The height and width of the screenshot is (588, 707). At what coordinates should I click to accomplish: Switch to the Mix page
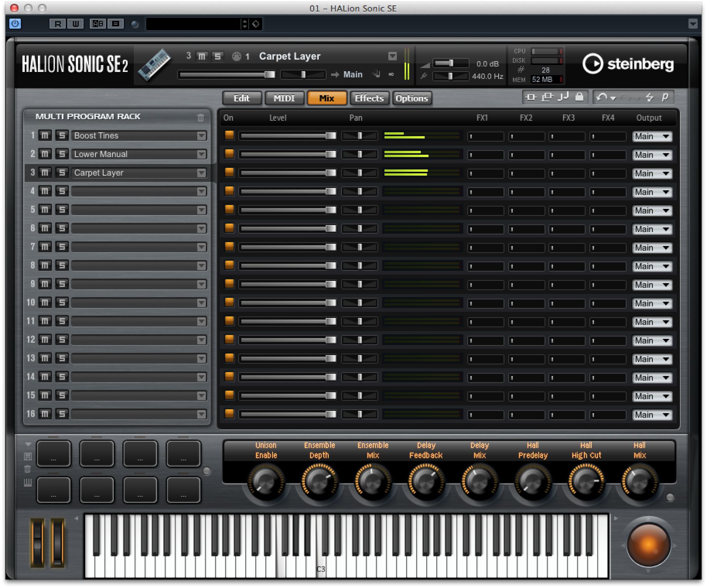pyautogui.click(x=327, y=98)
